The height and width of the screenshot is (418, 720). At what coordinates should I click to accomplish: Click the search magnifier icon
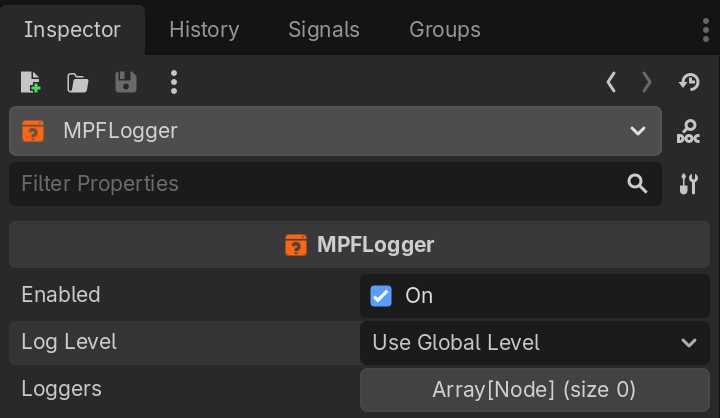(x=637, y=183)
